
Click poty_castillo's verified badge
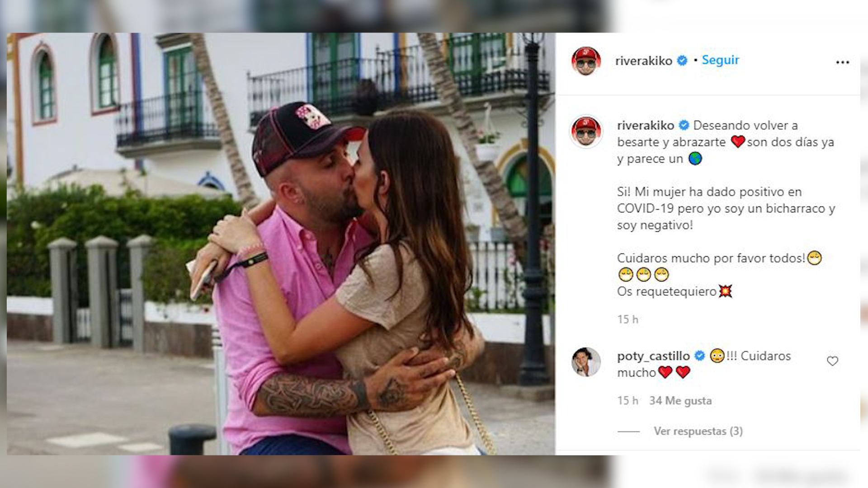pyautogui.click(x=699, y=356)
